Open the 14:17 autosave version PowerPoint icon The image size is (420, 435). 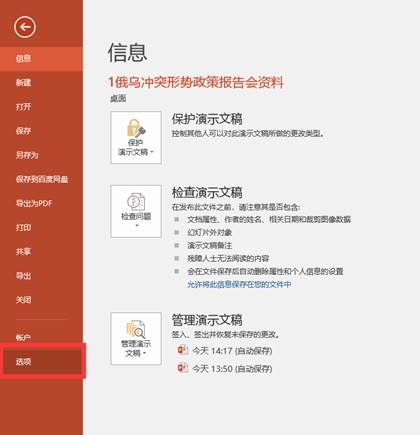click(x=182, y=350)
